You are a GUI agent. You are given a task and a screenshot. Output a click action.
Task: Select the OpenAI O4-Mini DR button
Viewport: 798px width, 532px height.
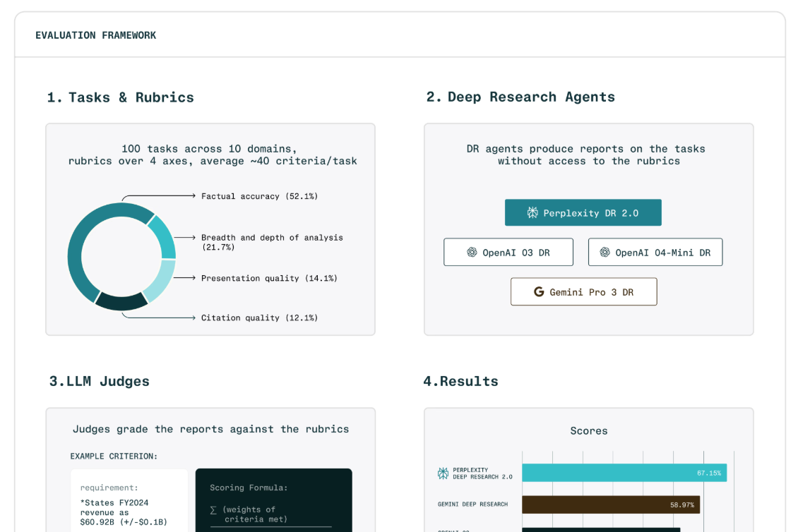point(655,252)
